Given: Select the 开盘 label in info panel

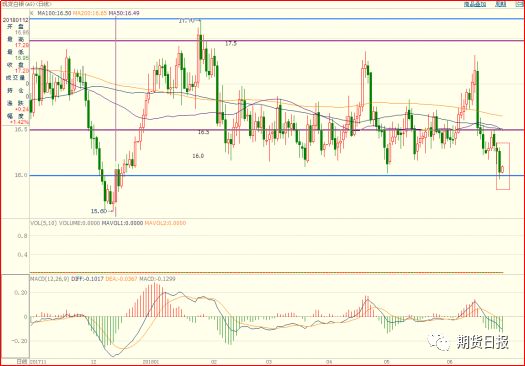Looking at the screenshot, I should pos(15,26).
